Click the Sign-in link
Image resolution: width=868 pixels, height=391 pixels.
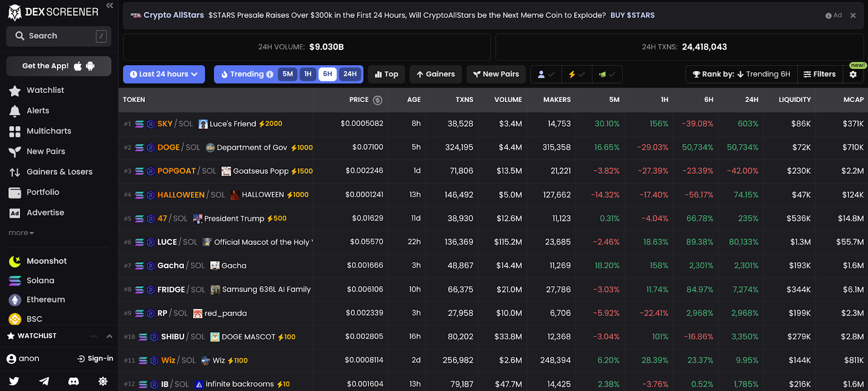pyautogui.click(x=95, y=358)
